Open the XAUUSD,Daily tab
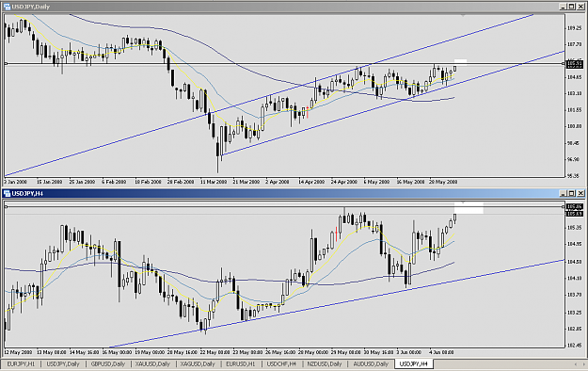Screen dimensions: 588x371 pos(152,363)
